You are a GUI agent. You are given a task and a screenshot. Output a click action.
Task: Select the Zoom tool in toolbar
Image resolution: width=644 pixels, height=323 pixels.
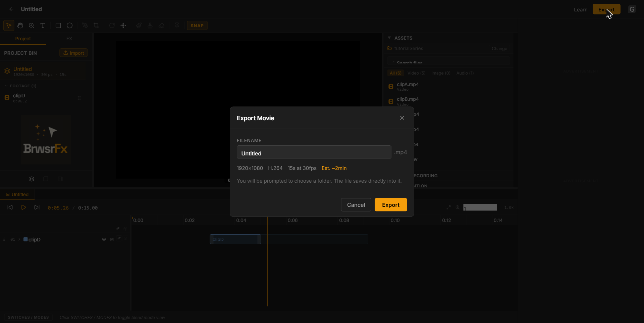(x=32, y=26)
